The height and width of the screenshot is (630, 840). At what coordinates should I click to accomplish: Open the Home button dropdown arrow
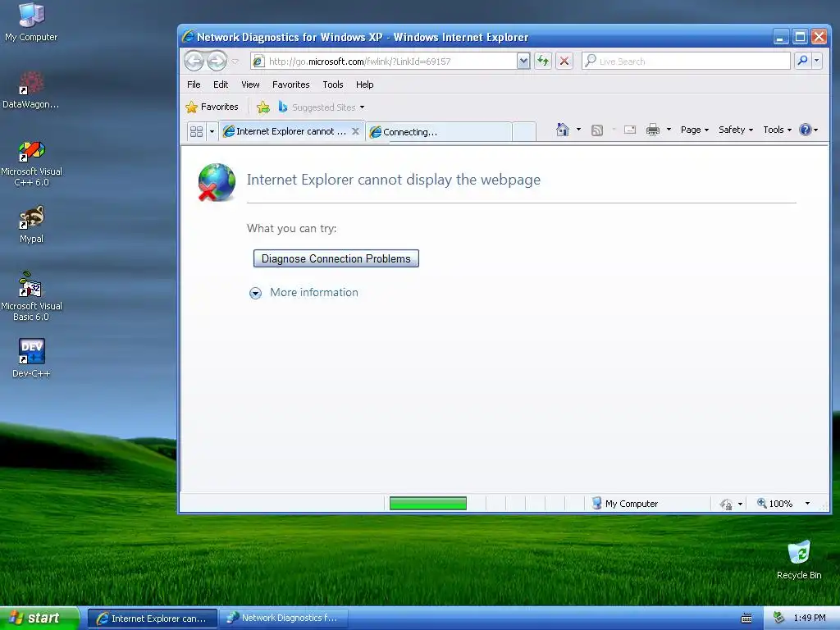point(578,130)
